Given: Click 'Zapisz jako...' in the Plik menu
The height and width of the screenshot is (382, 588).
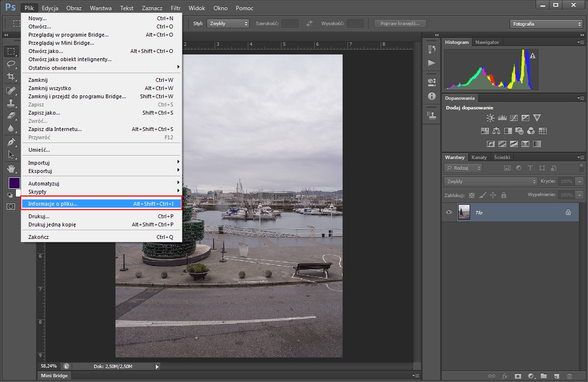Looking at the screenshot, I should pyautogui.click(x=44, y=113).
